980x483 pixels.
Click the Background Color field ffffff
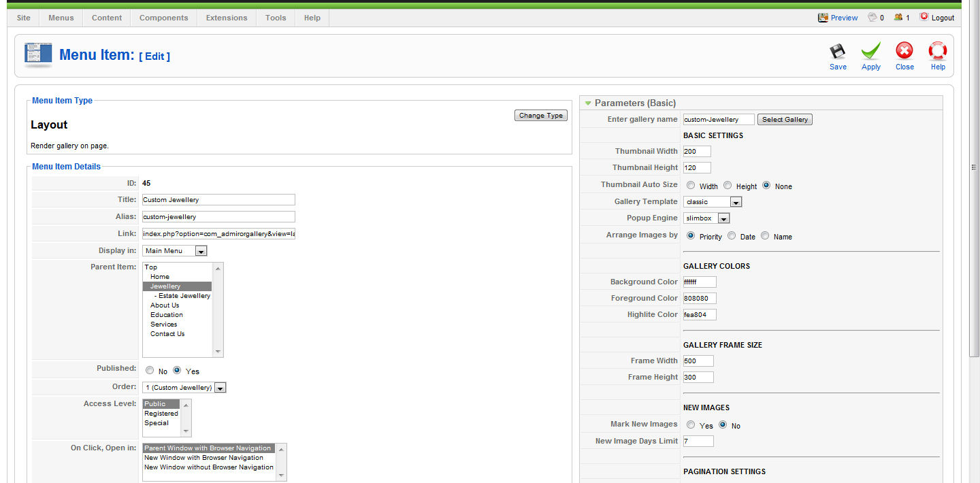(700, 282)
